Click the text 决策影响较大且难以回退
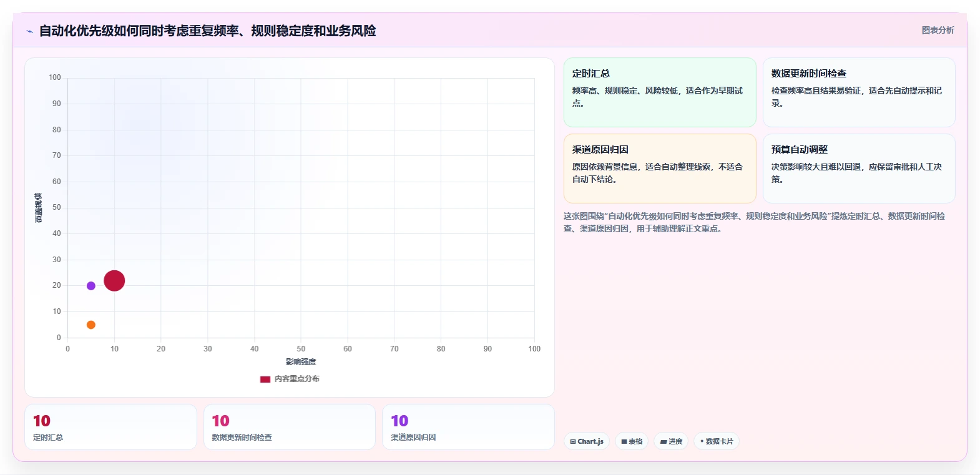 coord(856,173)
